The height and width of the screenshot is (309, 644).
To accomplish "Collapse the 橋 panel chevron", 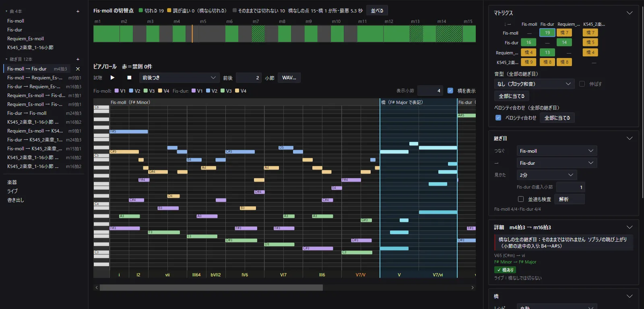I will click(x=630, y=296).
